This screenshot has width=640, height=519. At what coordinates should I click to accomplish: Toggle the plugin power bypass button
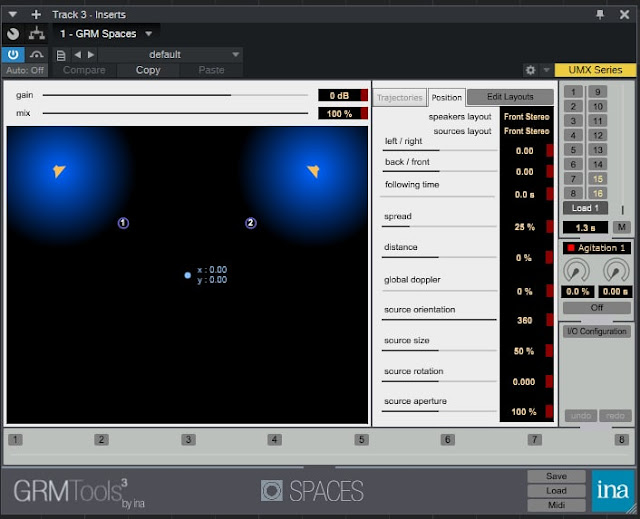click(x=13, y=54)
